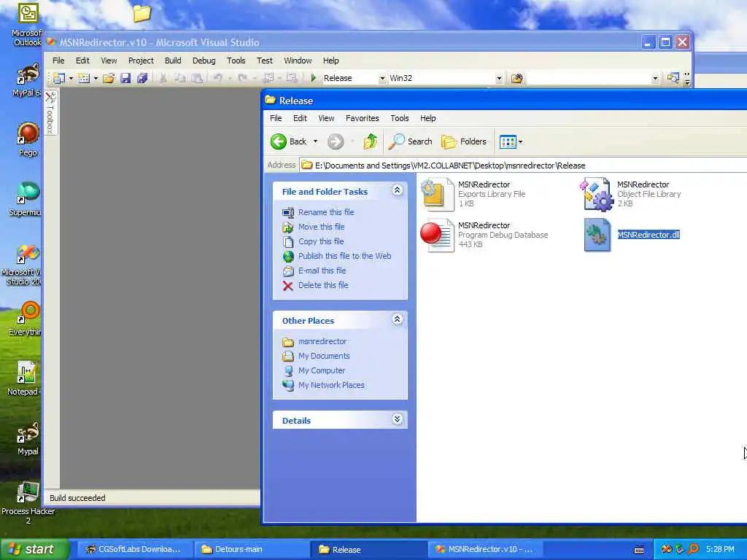Open Debug menu in Visual Studio
747x560 pixels.
tap(204, 61)
